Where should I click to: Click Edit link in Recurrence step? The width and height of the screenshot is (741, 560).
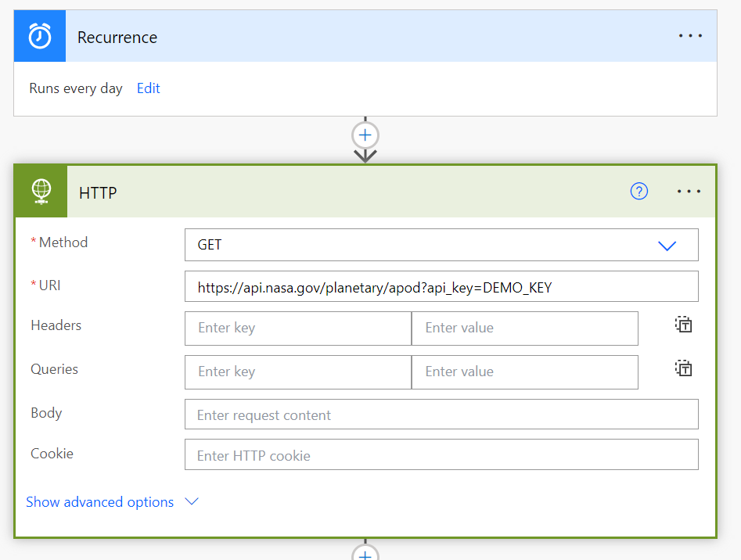(x=148, y=88)
